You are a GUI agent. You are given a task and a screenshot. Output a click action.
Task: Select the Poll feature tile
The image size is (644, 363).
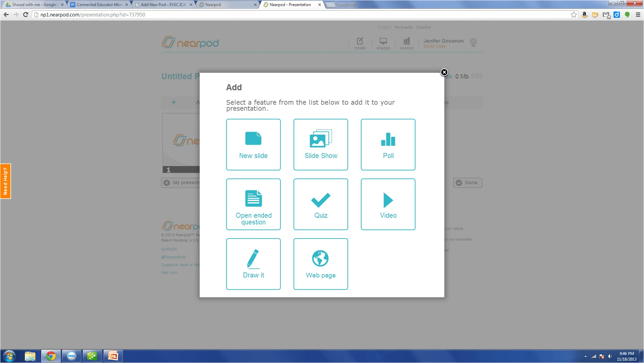tap(388, 145)
